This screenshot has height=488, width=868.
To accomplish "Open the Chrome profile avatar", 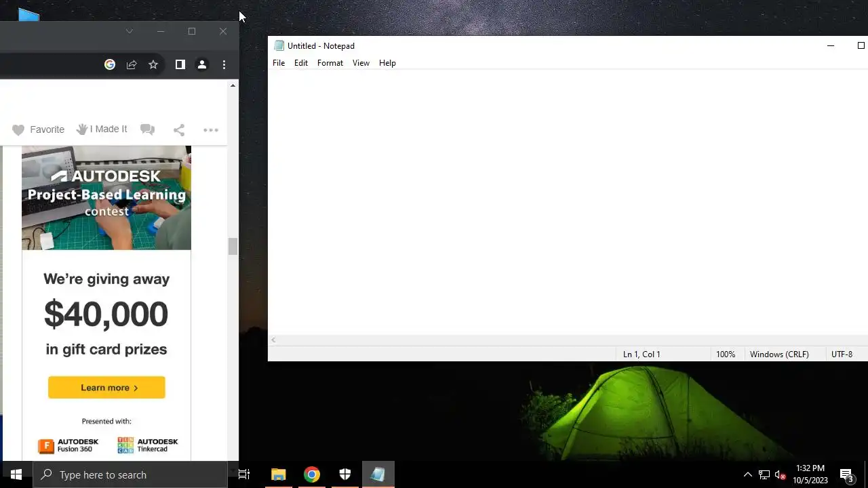I will pyautogui.click(x=201, y=64).
